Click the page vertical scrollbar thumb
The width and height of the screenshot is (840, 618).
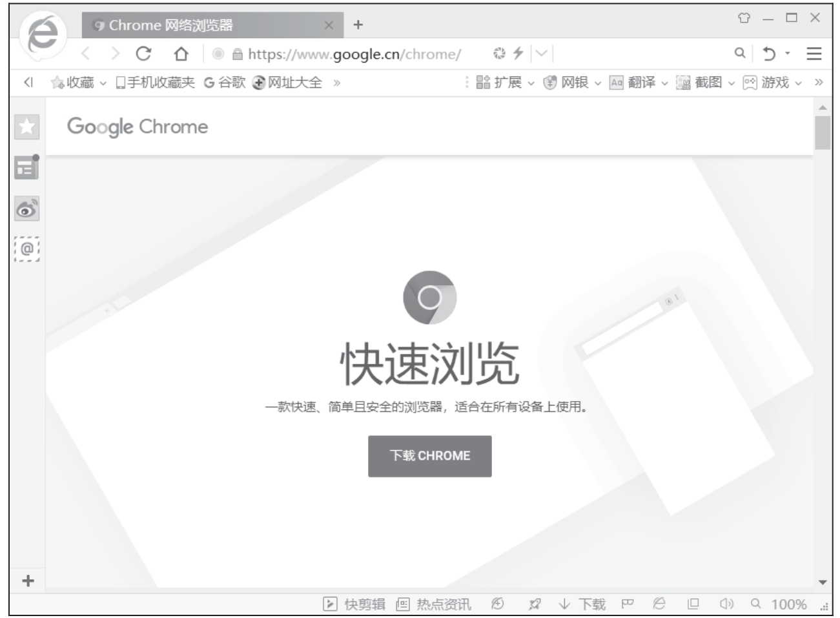coord(823,132)
